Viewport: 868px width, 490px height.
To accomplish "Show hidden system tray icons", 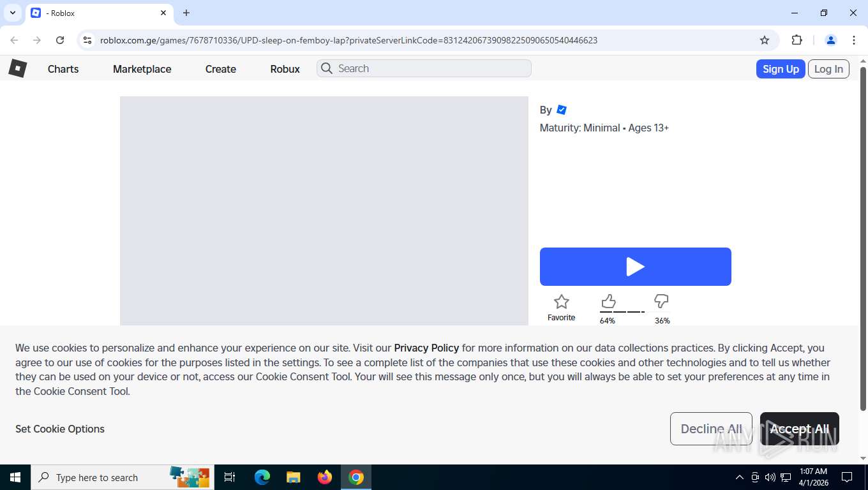I will 740,477.
